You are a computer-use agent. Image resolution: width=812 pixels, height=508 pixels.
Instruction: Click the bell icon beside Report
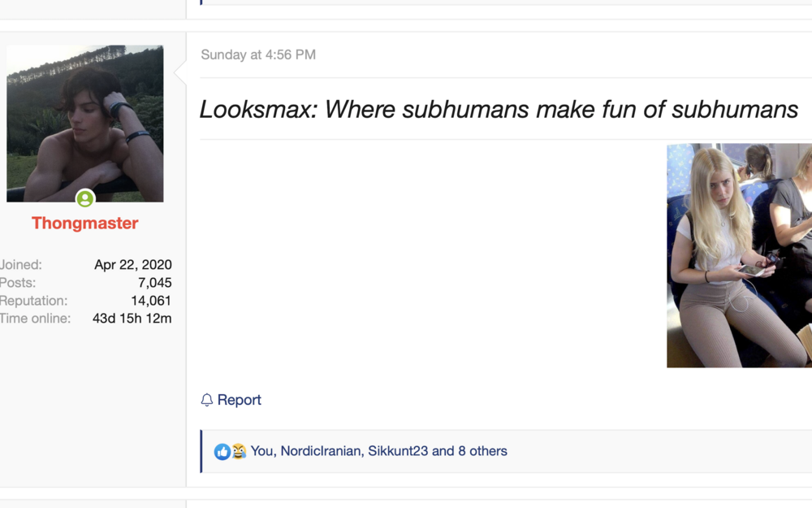tap(207, 400)
